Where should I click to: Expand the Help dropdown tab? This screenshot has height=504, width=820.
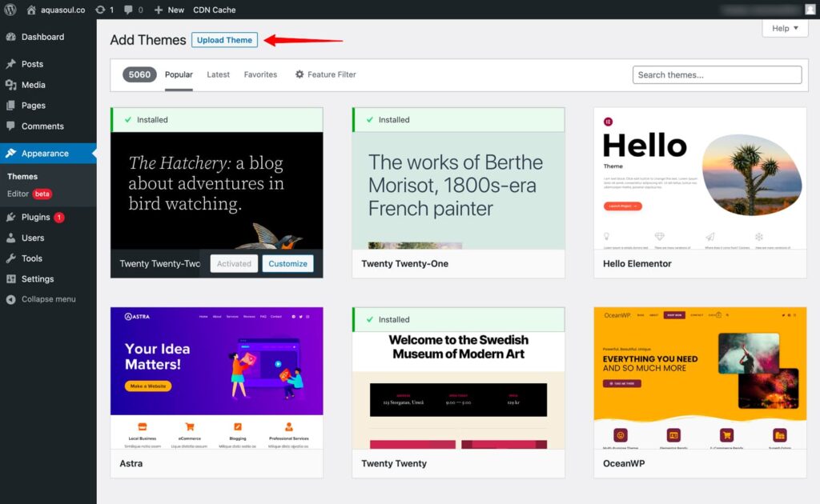(785, 28)
